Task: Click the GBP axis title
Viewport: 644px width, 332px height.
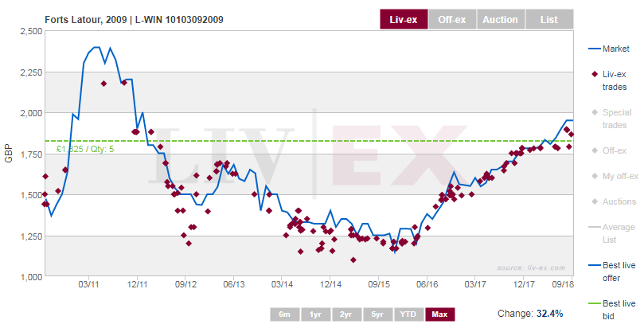Action: coord(9,154)
